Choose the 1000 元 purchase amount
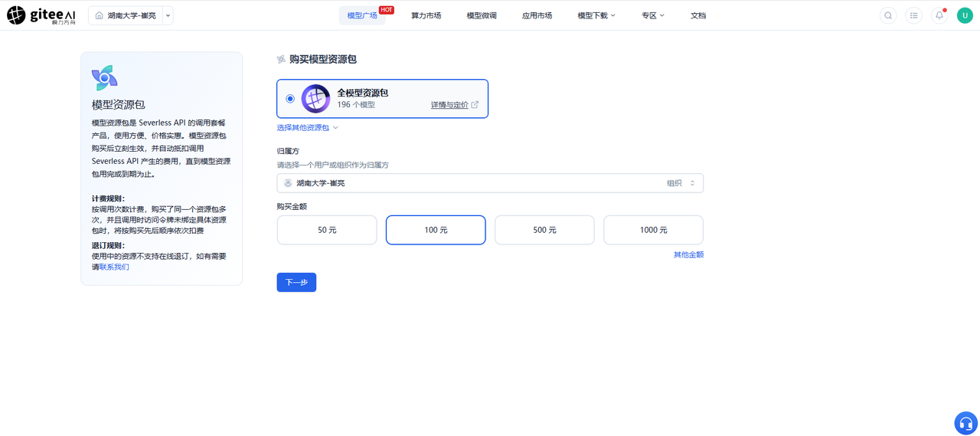Viewport: 980px width, 436px height. [653, 230]
